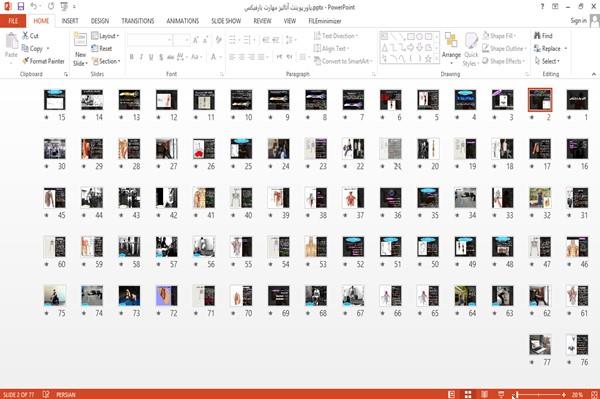Screen dimensions: 600x399
Task: Open the Select dropdown in Editing
Action: coord(547,61)
